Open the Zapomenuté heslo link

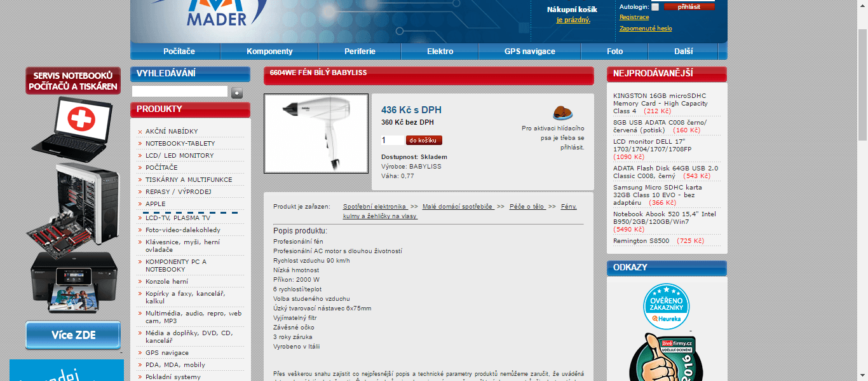coord(646,29)
